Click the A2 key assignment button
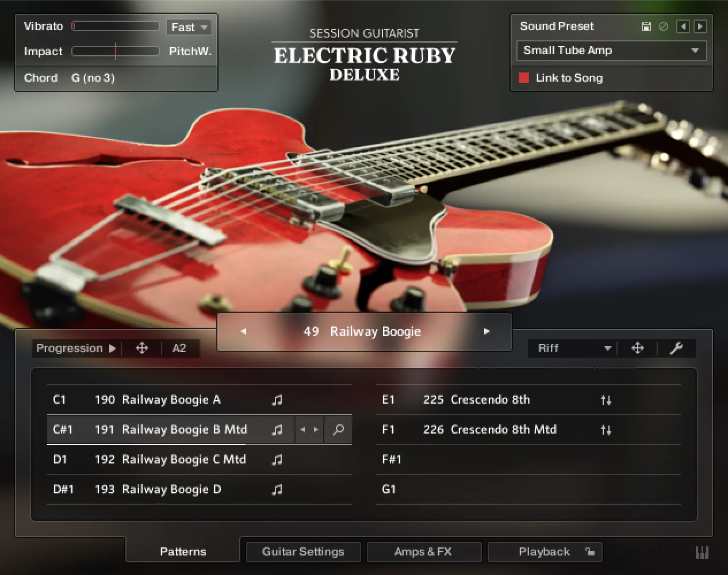This screenshot has width=728, height=575. pyautogui.click(x=180, y=348)
